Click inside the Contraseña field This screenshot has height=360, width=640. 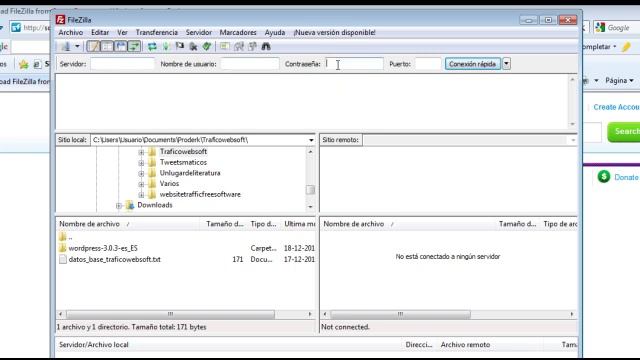click(354, 64)
